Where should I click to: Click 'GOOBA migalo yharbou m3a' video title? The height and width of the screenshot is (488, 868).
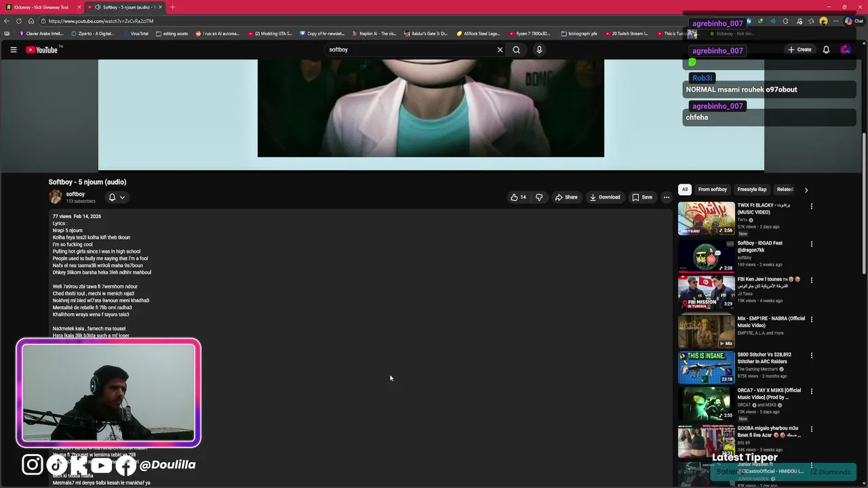pos(769,432)
